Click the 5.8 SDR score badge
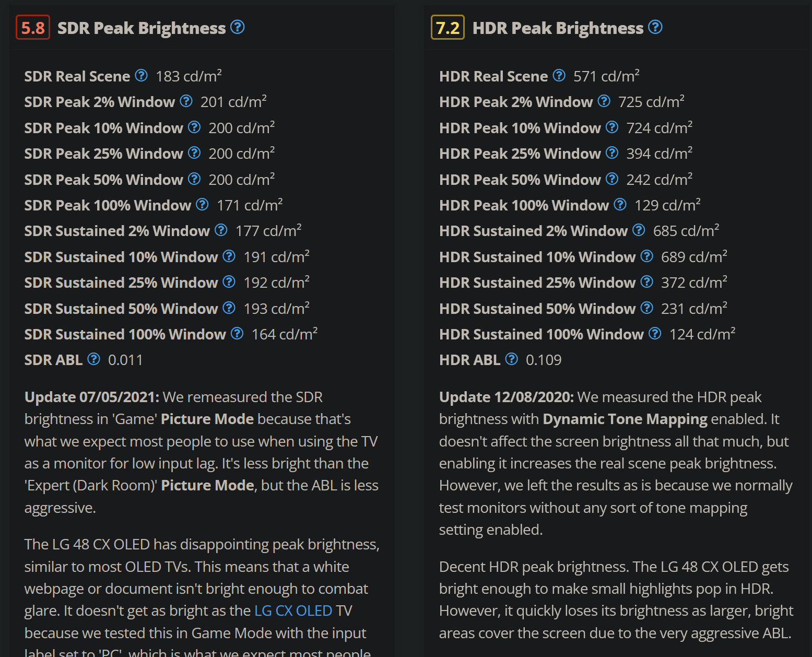 33,28
